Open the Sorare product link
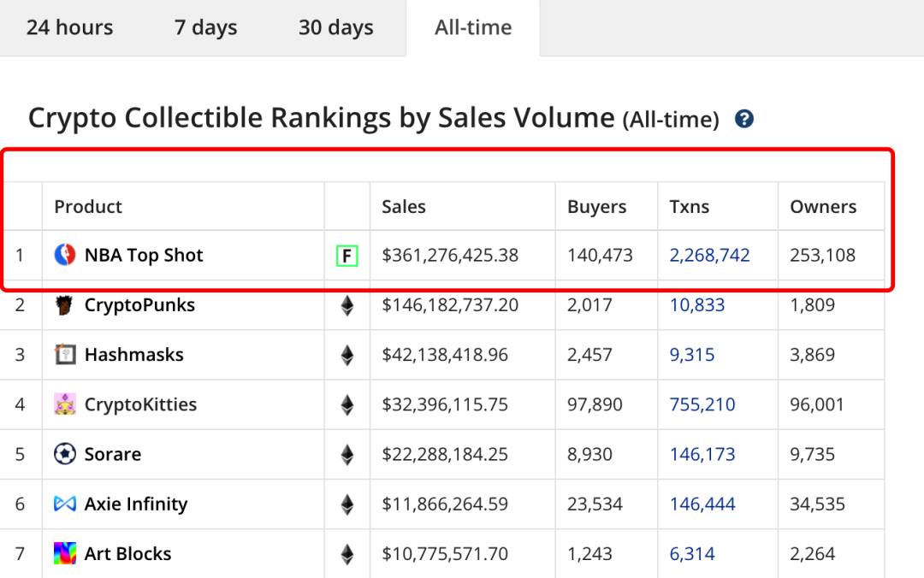Image resolution: width=924 pixels, height=578 pixels. [x=113, y=454]
